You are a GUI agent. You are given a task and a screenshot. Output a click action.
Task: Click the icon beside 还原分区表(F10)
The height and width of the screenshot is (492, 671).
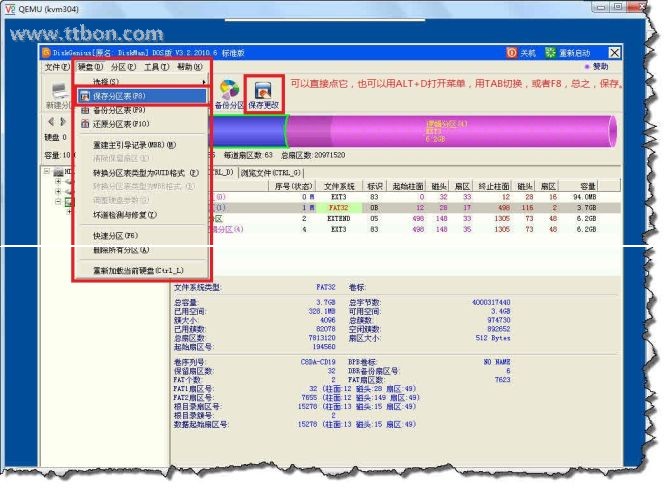(x=85, y=124)
